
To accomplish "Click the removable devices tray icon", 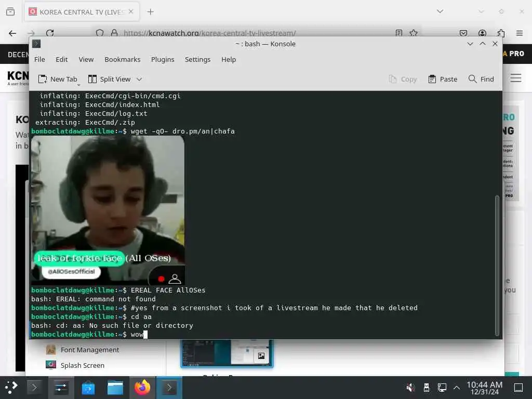I will pos(427,388).
